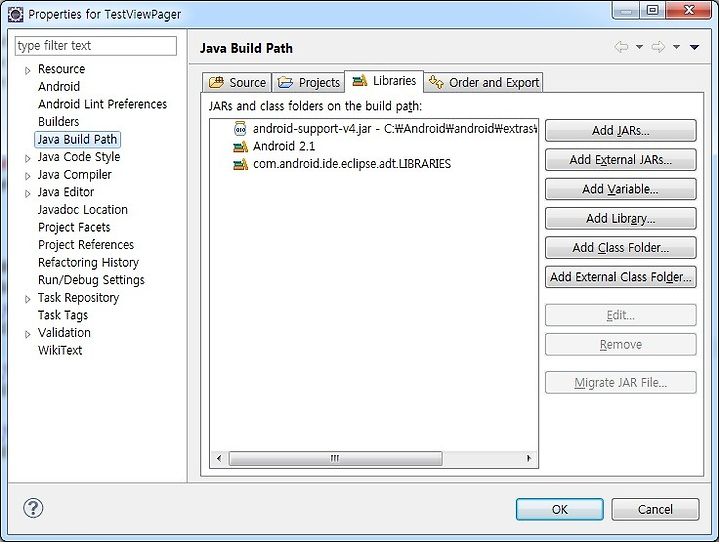Click the Add Library... button
Image resolution: width=720 pixels, height=544 pixels.
[x=620, y=219]
